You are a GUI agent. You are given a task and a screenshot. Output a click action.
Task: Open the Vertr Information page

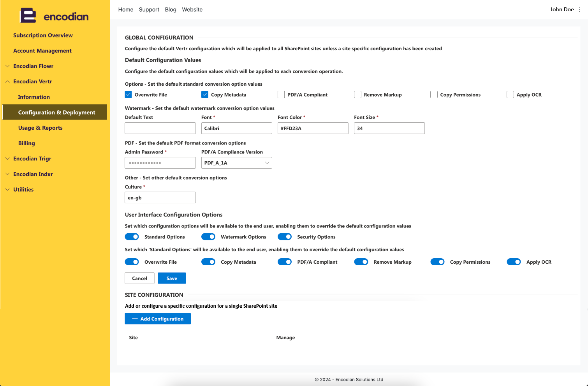[34, 97]
